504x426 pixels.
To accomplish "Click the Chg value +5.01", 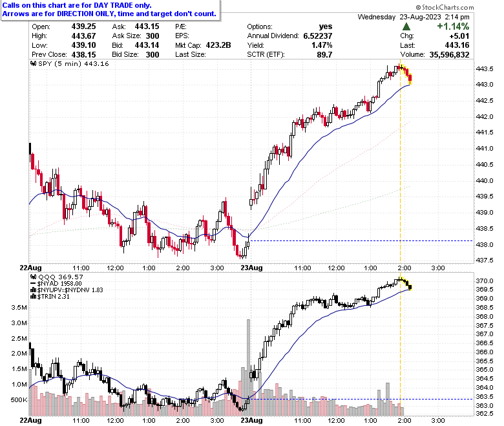I will pos(459,36).
